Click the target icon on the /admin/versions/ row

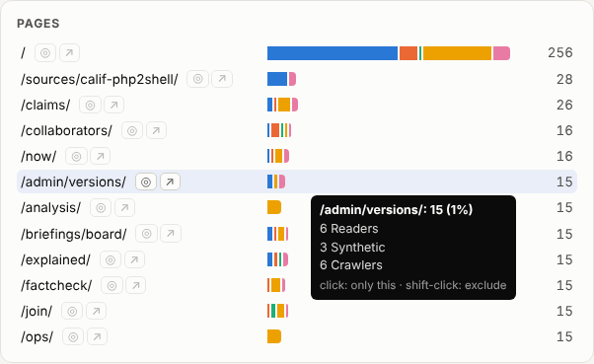(x=146, y=182)
